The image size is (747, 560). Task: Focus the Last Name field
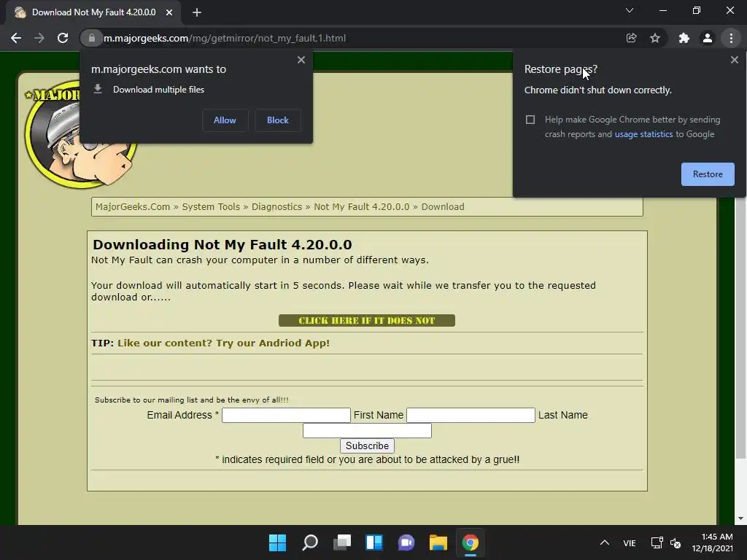368,430
